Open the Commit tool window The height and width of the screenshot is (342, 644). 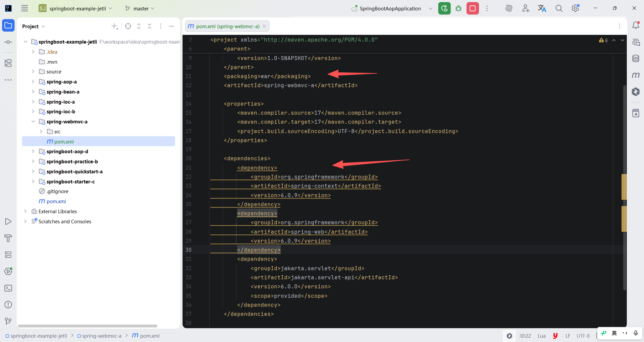coord(8,42)
